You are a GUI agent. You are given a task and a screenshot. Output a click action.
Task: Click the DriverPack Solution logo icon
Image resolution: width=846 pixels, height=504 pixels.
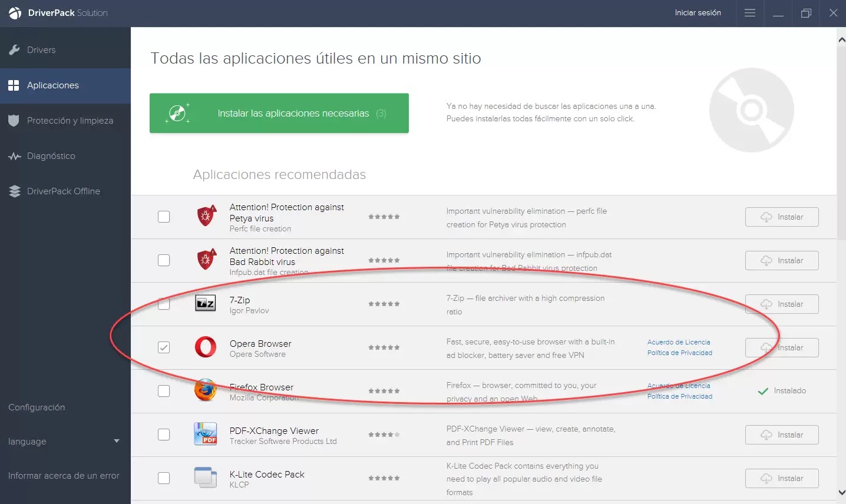coord(15,13)
